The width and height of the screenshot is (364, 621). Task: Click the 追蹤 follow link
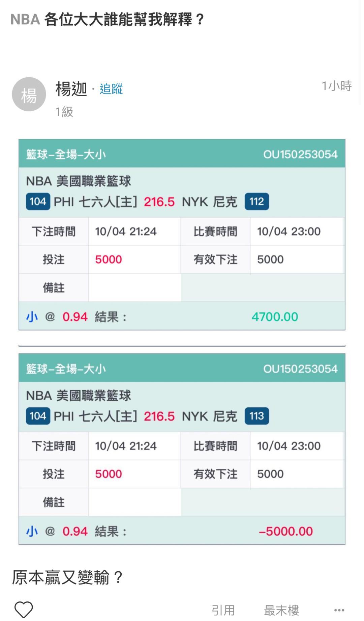click(111, 89)
